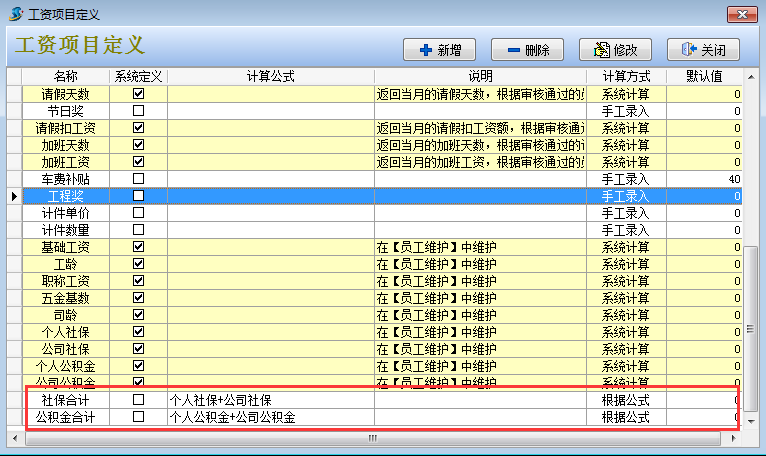766x456 pixels.
Task: Click the 计算方式 column header
Action: click(626, 76)
